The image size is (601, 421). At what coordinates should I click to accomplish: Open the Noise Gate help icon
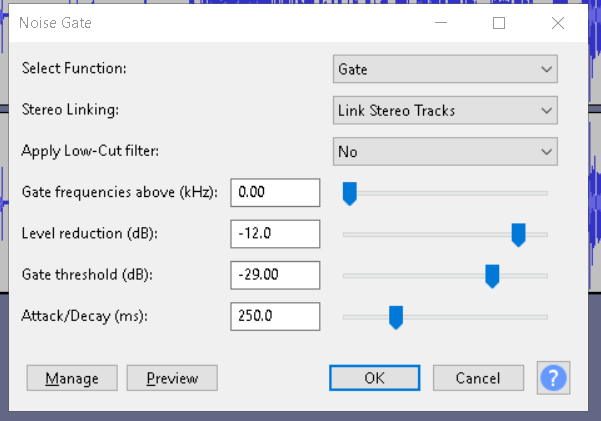pos(553,378)
